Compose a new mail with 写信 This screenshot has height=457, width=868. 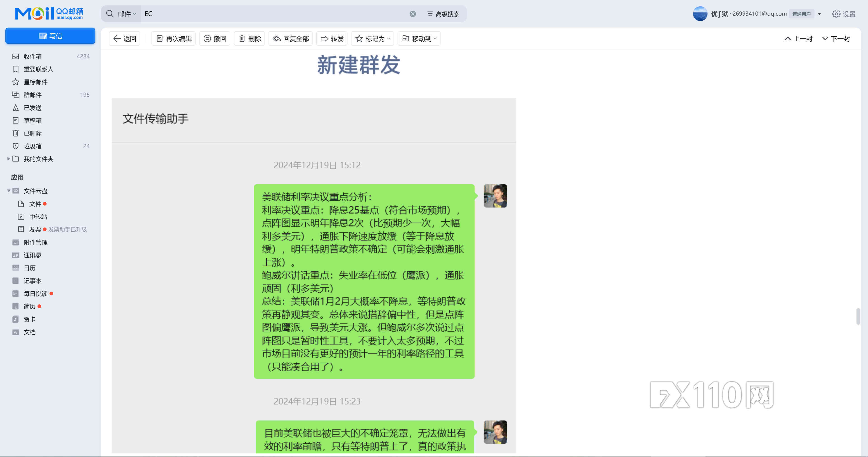pyautogui.click(x=50, y=36)
